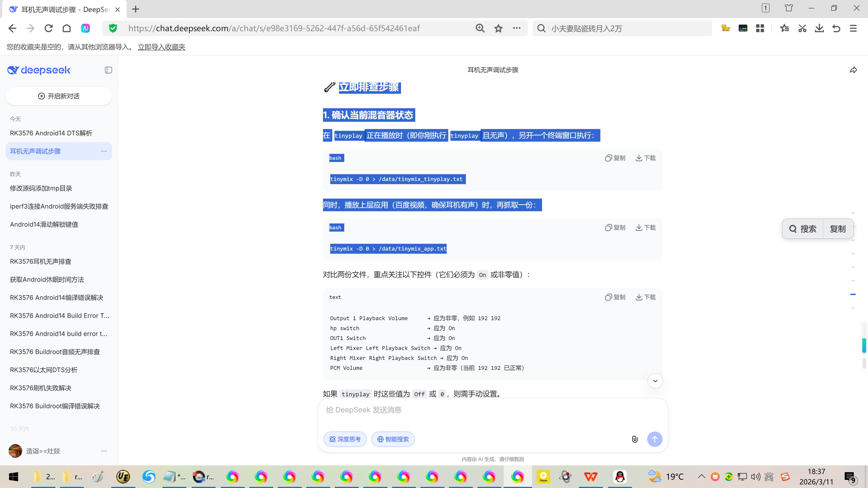Toggle 智能搜索 smart search mode
Image resolution: width=868 pixels, height=488 pixels.
coord(393,439)
